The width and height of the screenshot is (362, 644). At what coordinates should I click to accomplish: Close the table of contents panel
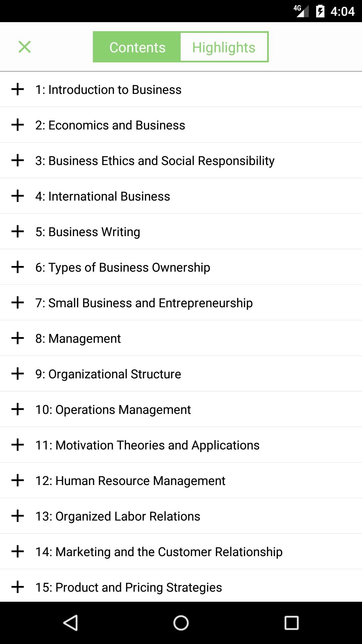(x=24, y=47)
